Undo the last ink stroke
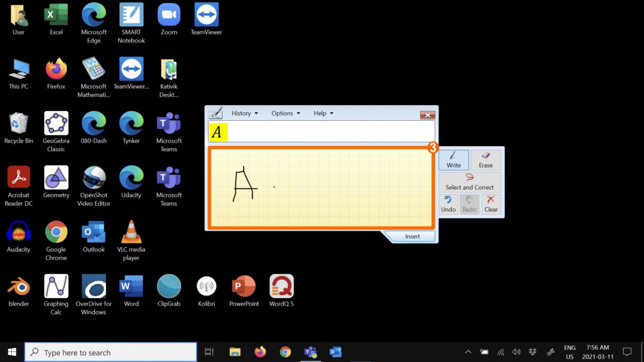644x362 pixels. [448, 204]
